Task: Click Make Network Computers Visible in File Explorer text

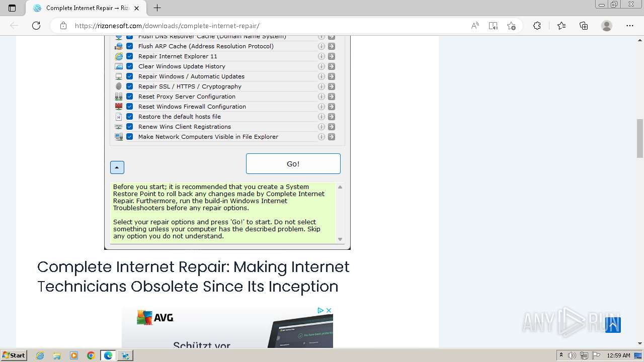Action: click(208, 137)
